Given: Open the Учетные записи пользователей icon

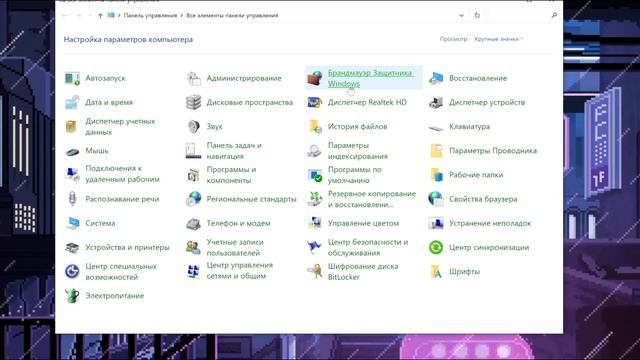Looking at the screenshot, I should [x=193, y=247].
